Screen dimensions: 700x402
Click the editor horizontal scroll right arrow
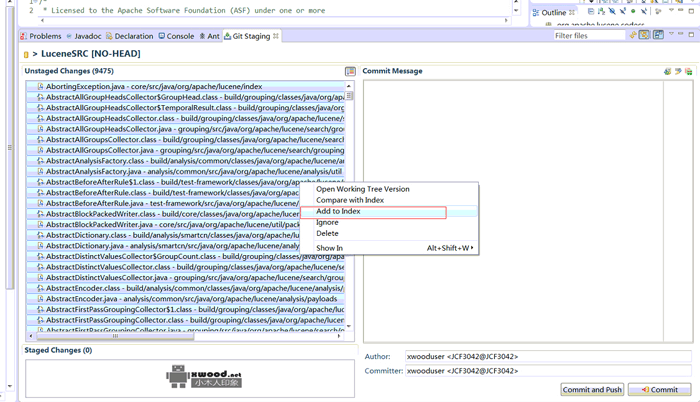coord(506,21)
